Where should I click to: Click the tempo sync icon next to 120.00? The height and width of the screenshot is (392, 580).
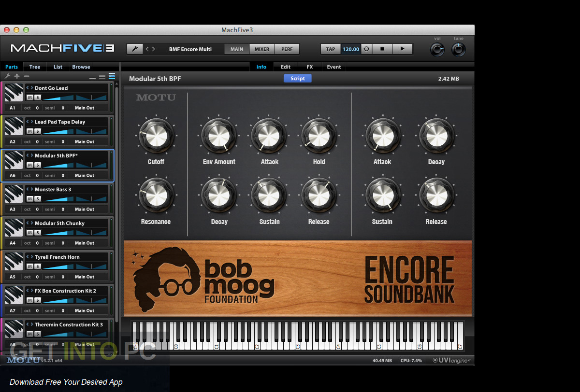[x=366, y=49]
